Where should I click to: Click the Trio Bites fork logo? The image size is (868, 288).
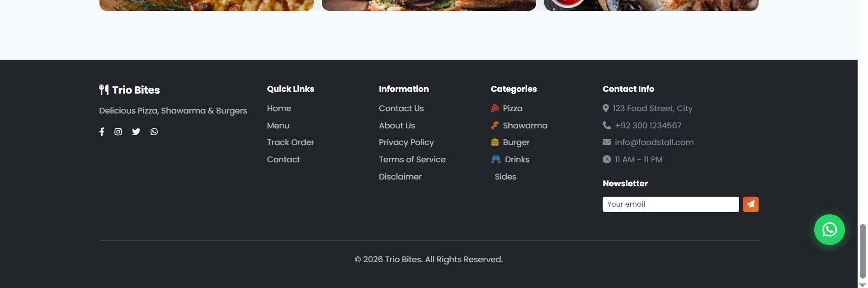click(x=104, y=90)
